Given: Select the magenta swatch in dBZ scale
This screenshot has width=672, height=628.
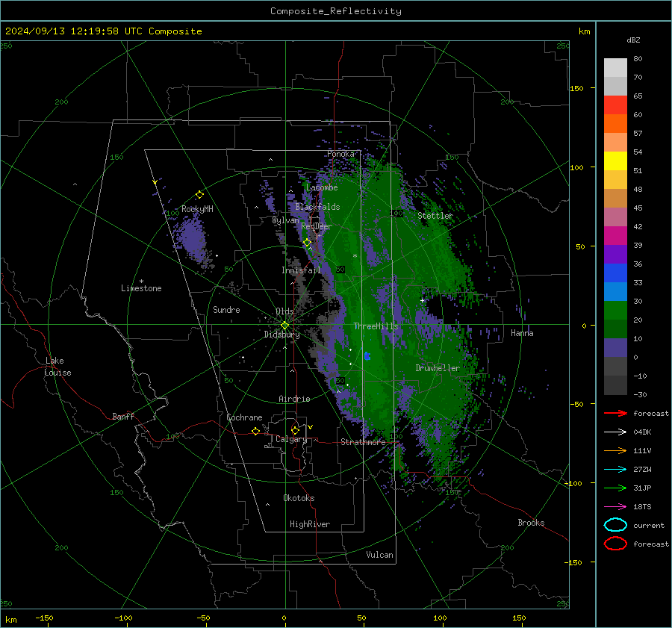Looking at the screenshot, I should 615,235.
